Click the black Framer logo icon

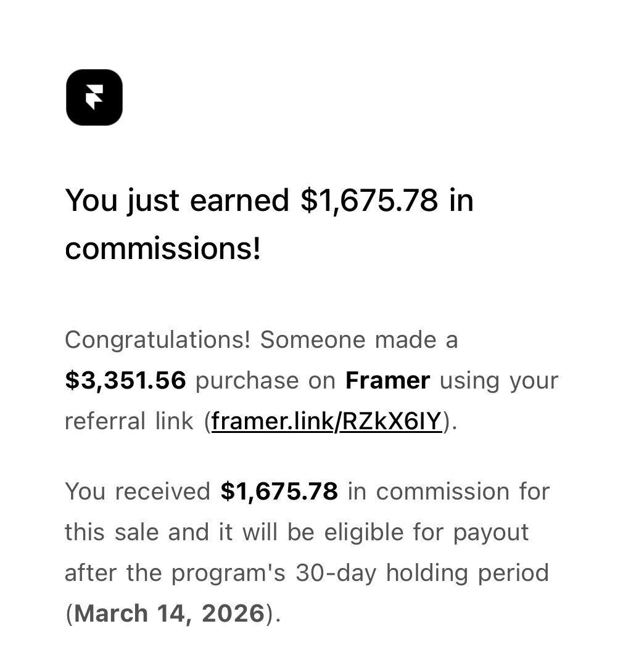coord(94,97)
